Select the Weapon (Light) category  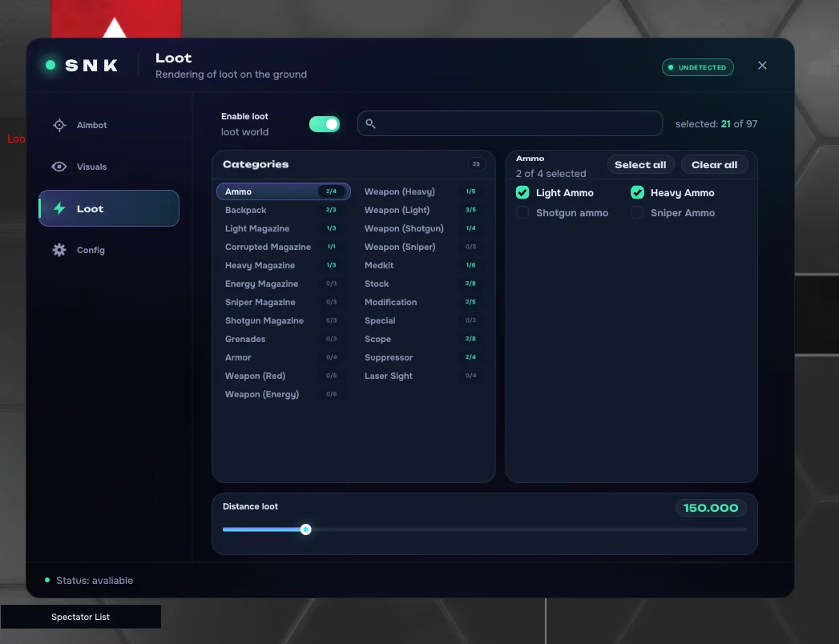pos(423,210)
